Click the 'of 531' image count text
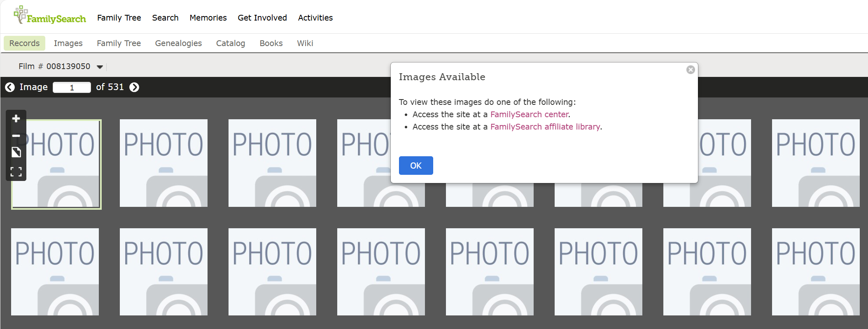This screenshot has height=329, width=868. 110,87
